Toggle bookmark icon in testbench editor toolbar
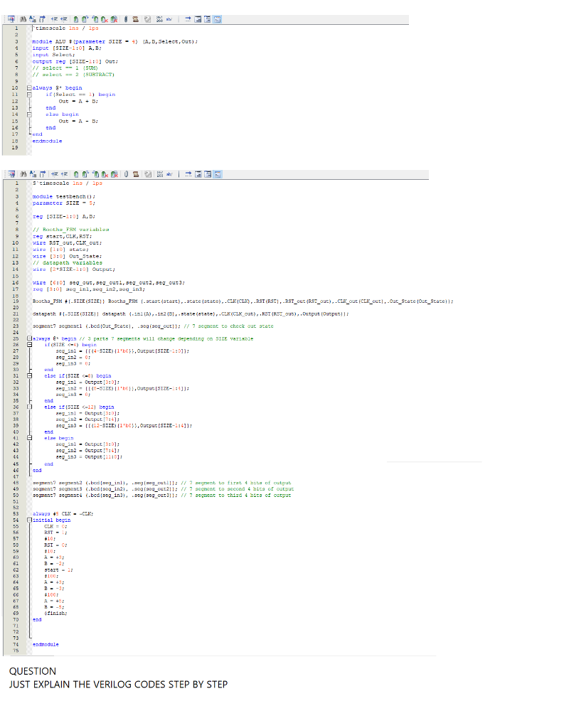 (x=75, y=174)
